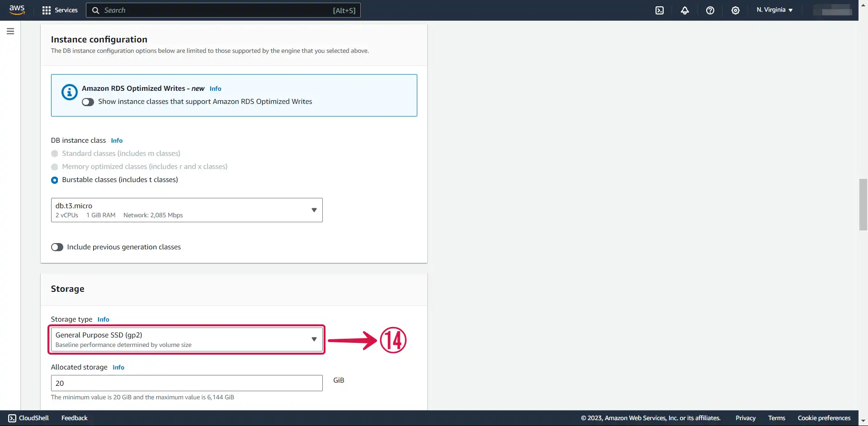Open the db.t3.micro instance class dropdown
Screen dimensions: 868x426
[187, 210]
